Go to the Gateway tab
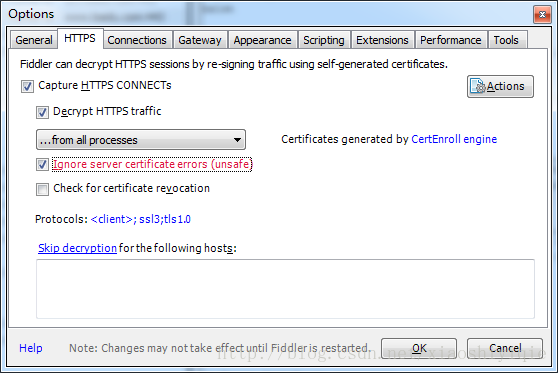 (x=200, y=40)
